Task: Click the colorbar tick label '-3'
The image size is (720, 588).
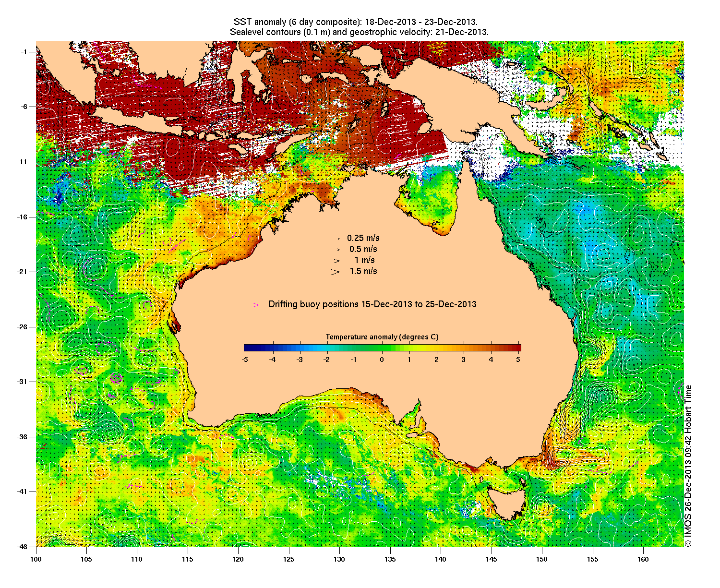Action: [x=300, y=359]
